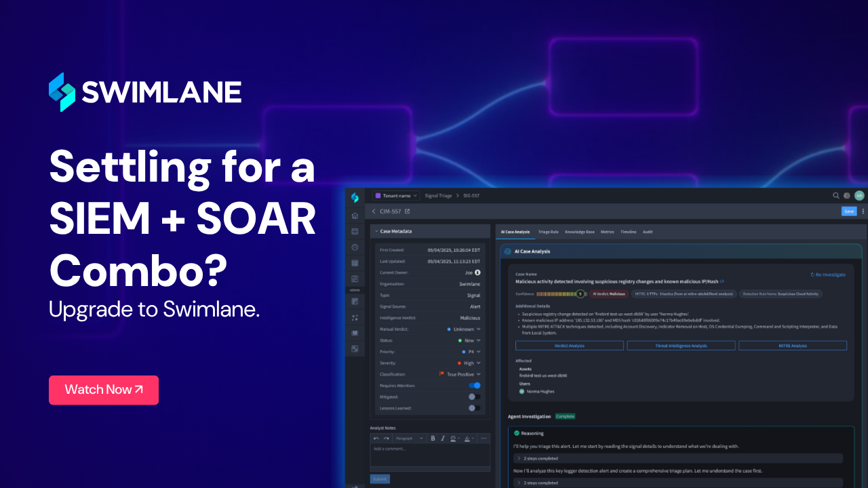Click the Norma Hughes user entry
The height and width of the screenshot is (488, 868).
(538, 392)
